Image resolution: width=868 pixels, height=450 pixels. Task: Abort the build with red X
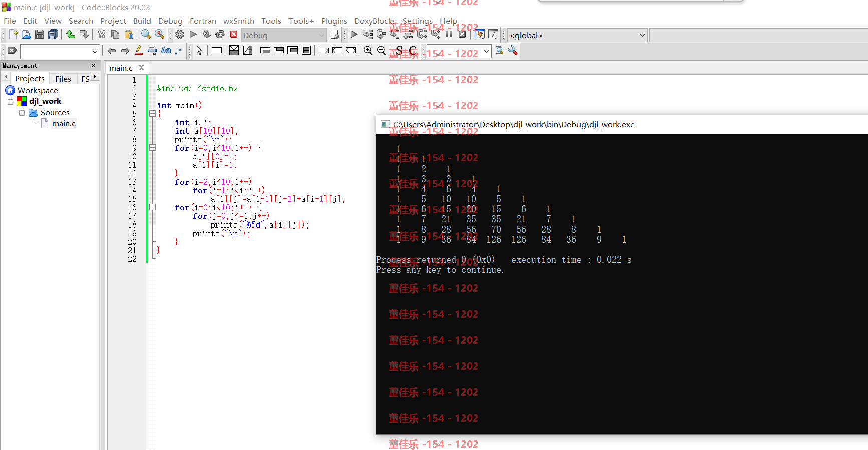tap(234, 34)
